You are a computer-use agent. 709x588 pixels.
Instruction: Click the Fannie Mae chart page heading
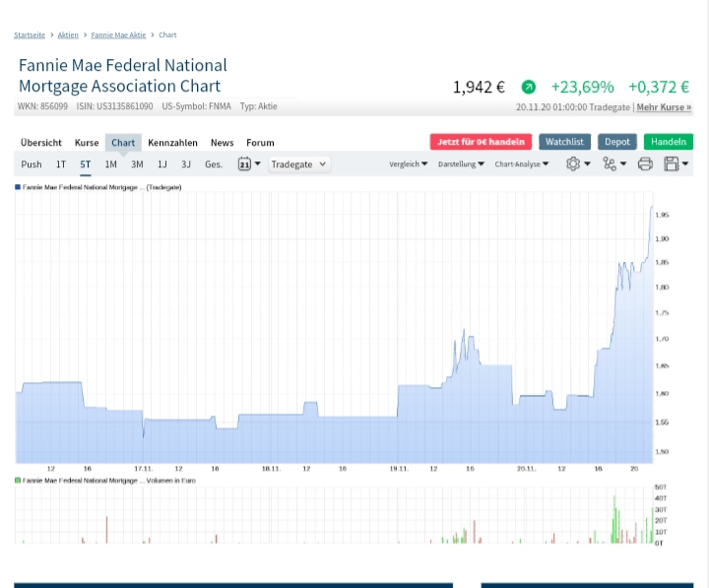pos(122,76)
